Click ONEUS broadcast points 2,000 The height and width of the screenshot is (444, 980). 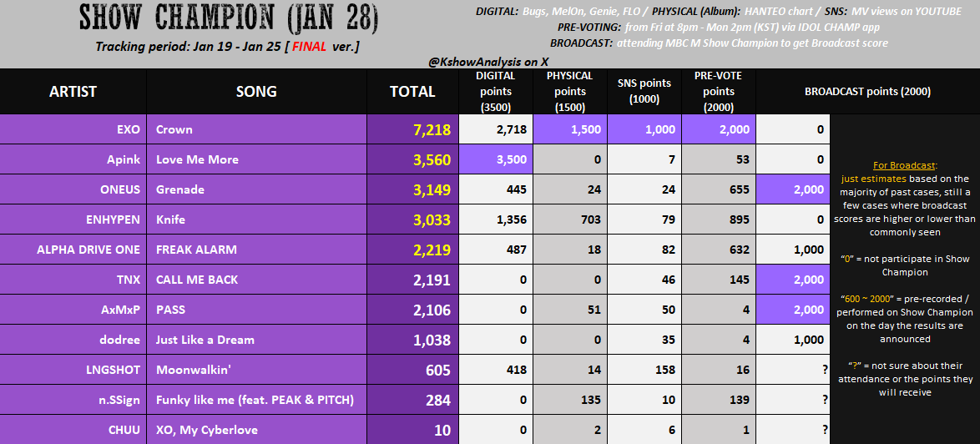(x=792, y=189)
